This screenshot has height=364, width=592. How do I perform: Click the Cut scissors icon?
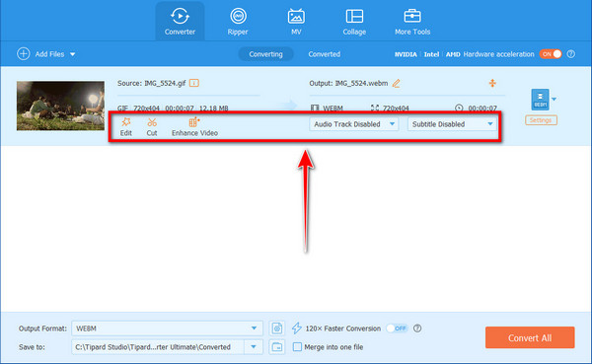click(152, 122)
